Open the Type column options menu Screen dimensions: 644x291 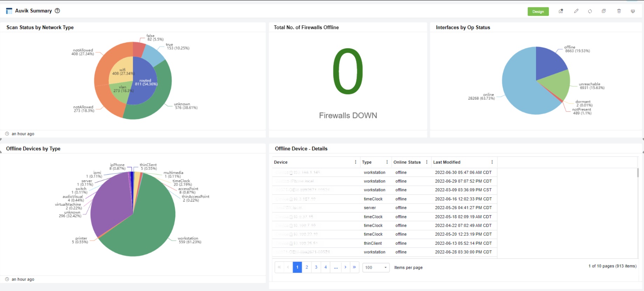[x=387, y=162]
